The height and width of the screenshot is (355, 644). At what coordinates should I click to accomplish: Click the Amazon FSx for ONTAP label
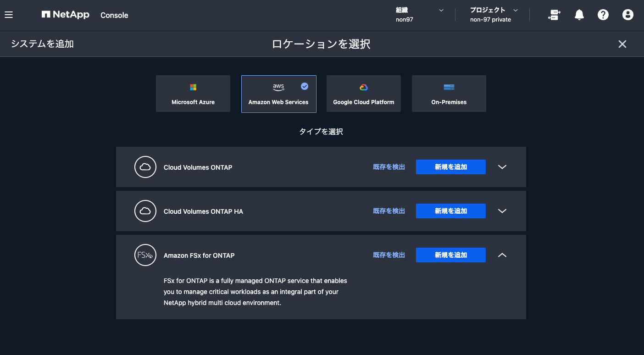coord(199,255)
